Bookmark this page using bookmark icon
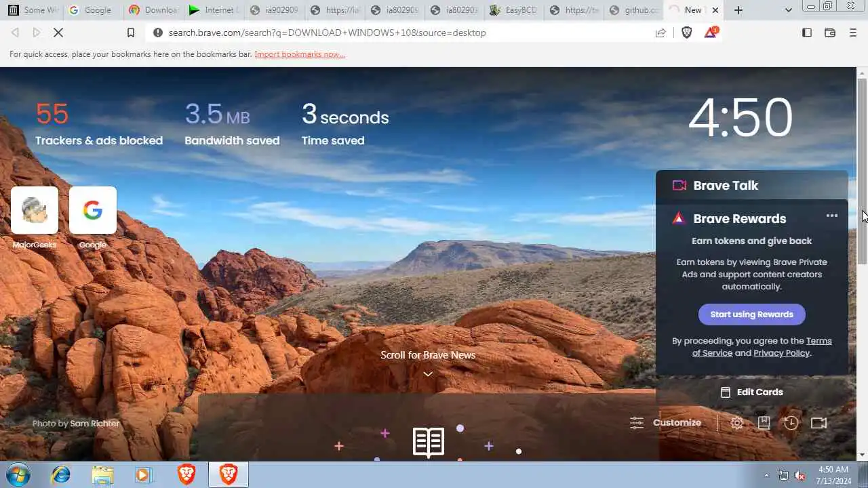The height and width of the screenshot is (488, 868). point(132,33)
